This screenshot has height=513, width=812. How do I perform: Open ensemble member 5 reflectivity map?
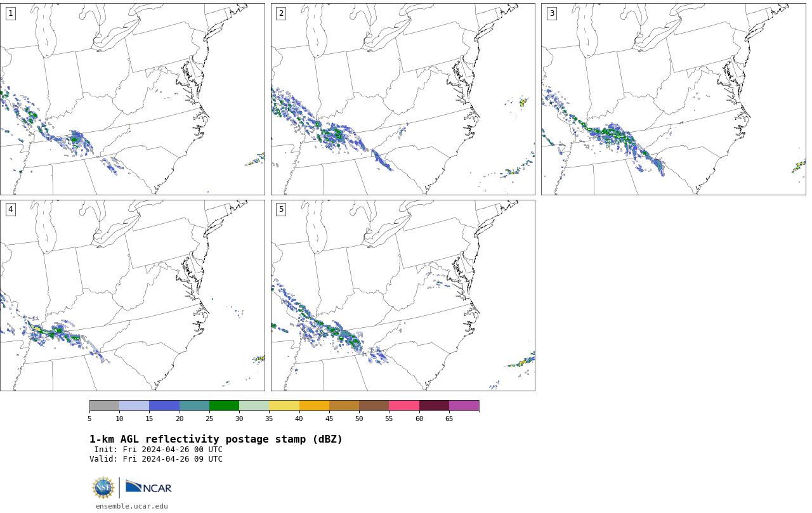403,295
